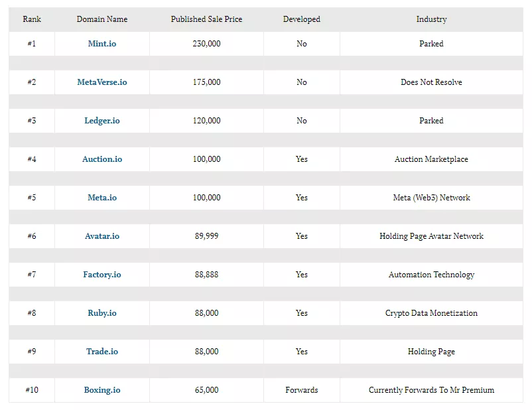Click the Developed column header
This screenshot has width=532, height=410.
(302, 19)
